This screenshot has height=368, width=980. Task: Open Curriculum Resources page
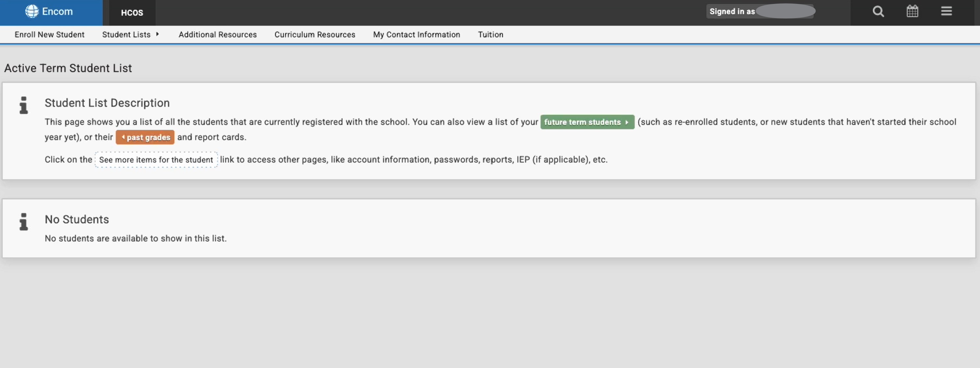click(x=315, y=34)
